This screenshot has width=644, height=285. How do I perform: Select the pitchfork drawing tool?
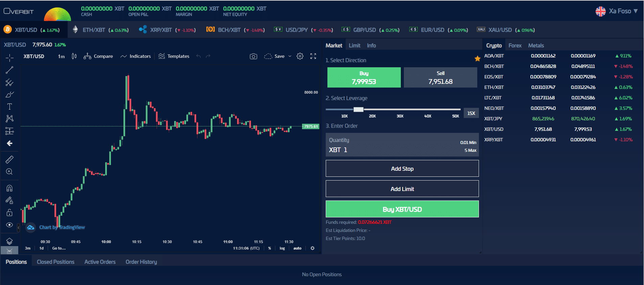pos(9,82)
